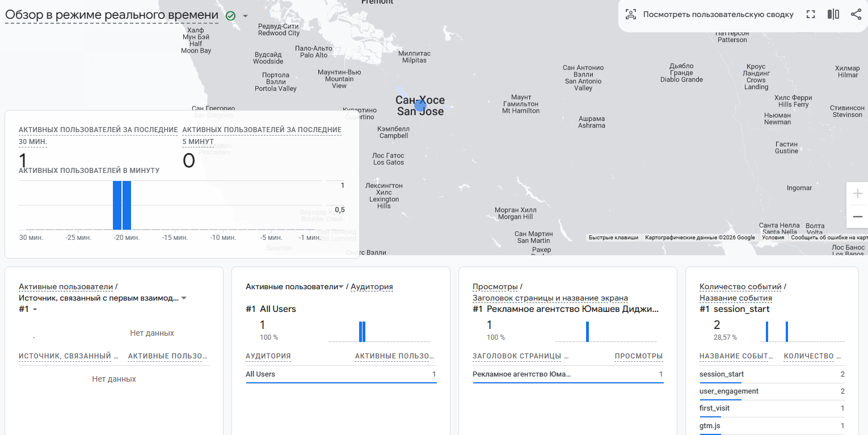Click the 'Морган Хилл' map label
The height and width of the screenshot is (435, 868).
[516, 213]
